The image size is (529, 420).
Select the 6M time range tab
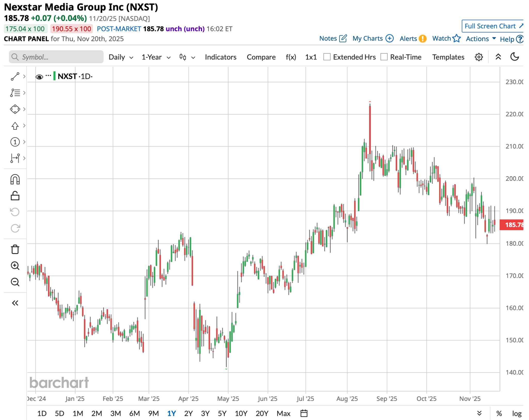[134, 414]
